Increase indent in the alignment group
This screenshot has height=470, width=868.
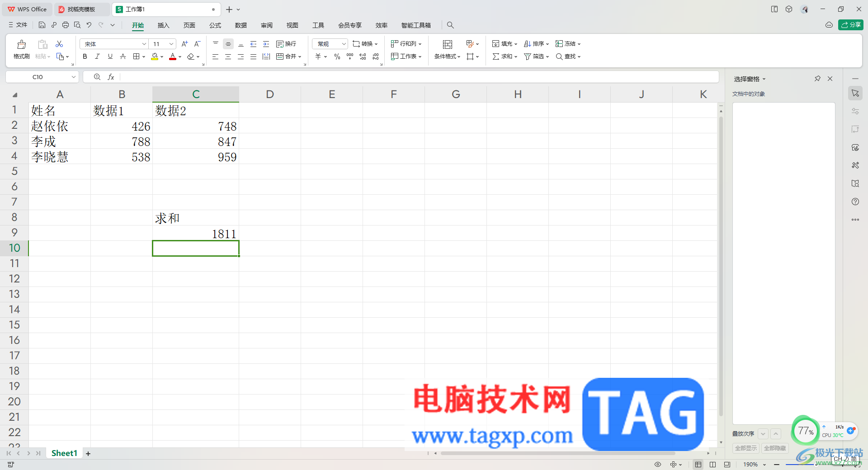click(x=266, y=44)
